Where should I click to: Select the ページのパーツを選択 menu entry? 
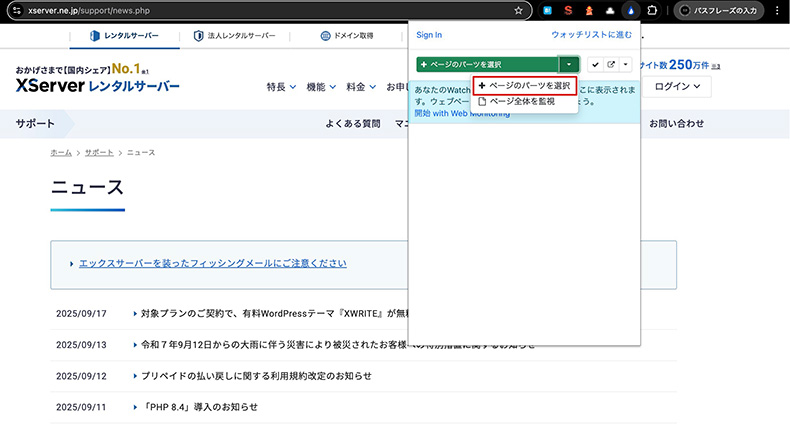pos(524,86)
